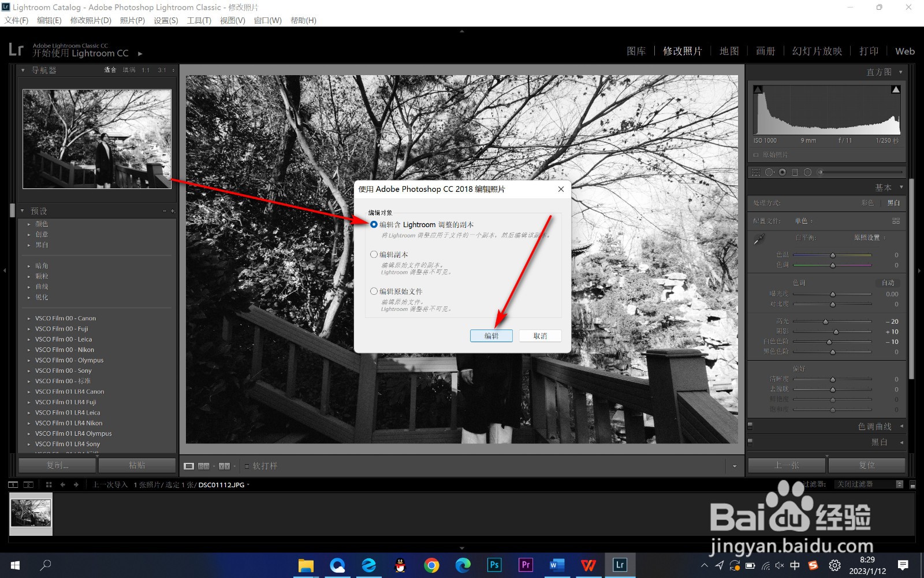
Task: Select edit a copy with Lightroom adjustments
Action: pyautogui.click(x=374, y=224)
